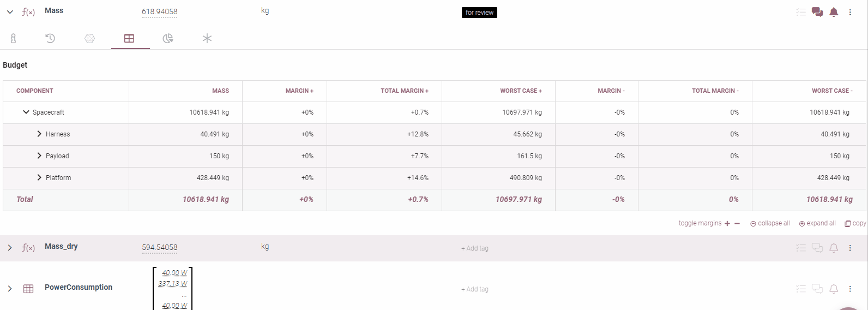The width and height of the screenshot is (868, 310).
Task: Copy the budget table
Action: pyautogui.click(x=855, y=224)
